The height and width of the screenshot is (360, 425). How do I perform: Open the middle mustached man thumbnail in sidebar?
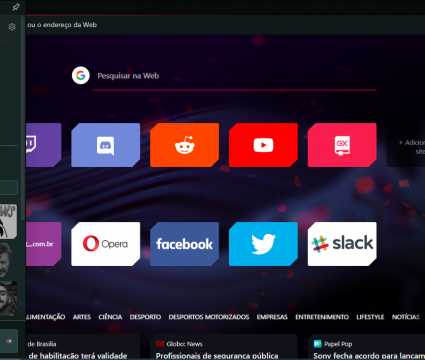(6, 260)
